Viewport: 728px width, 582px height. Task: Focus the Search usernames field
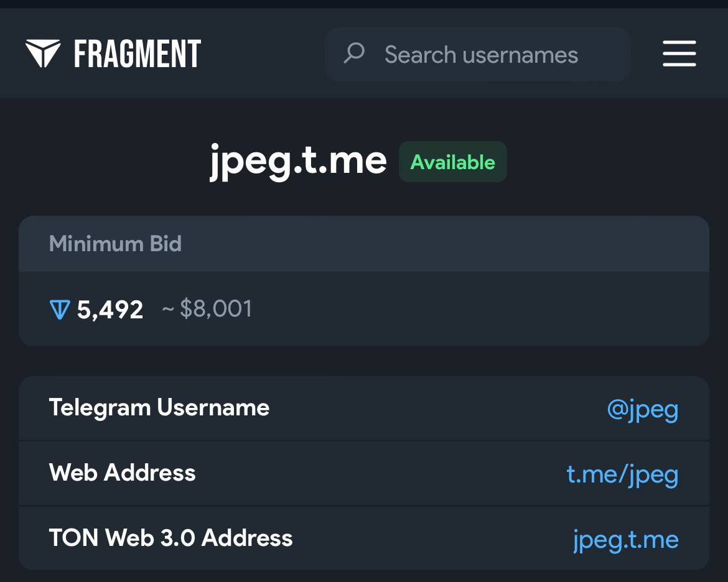[481, 55]
